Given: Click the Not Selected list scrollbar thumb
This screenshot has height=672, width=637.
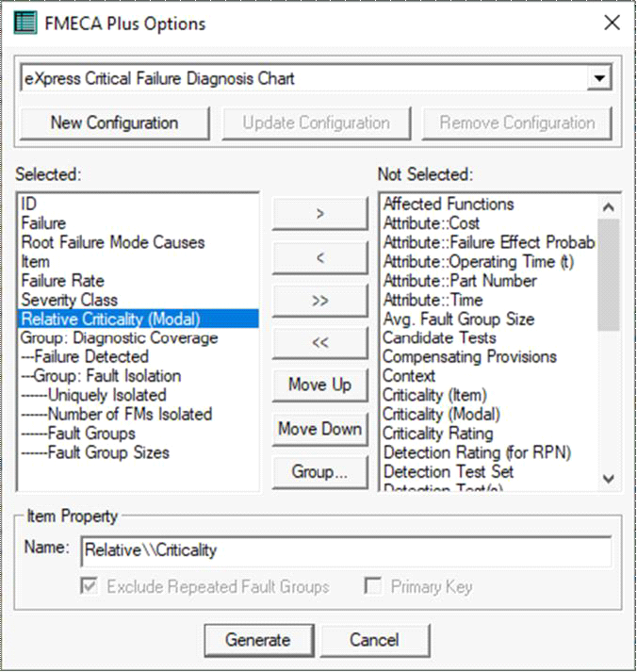Looking at the screenshot, I should click(609, 274).
